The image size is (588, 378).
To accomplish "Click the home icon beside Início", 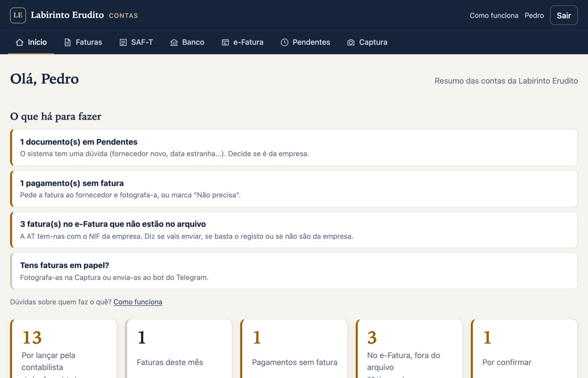I will point(19,42).
